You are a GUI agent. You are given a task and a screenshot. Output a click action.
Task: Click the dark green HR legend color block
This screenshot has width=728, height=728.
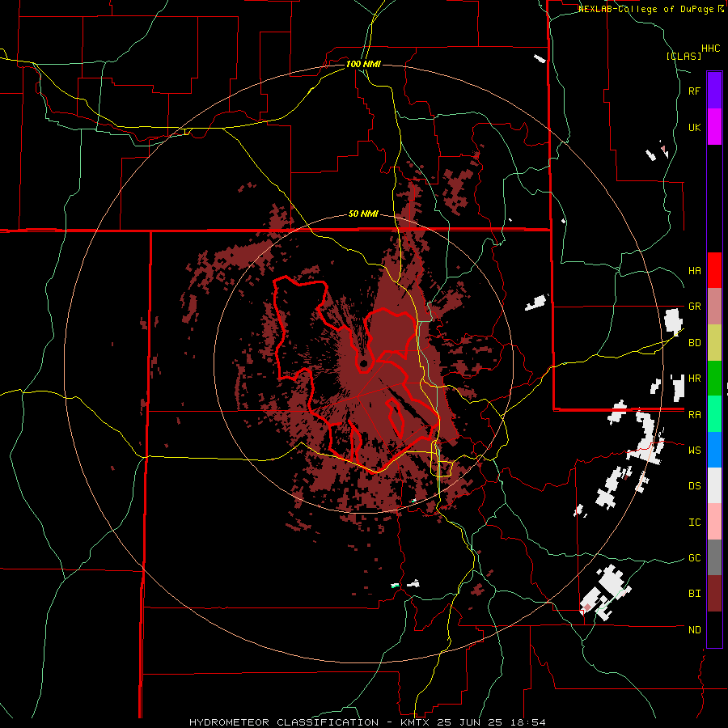pyautogui.click(x=714, y=379)
